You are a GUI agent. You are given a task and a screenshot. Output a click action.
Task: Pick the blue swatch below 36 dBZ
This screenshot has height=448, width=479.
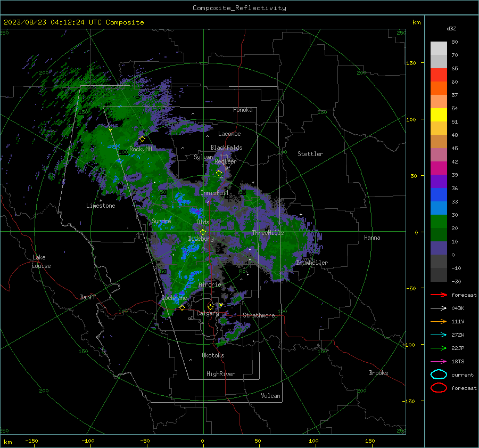pyautogui.click(x=439, y=195)
